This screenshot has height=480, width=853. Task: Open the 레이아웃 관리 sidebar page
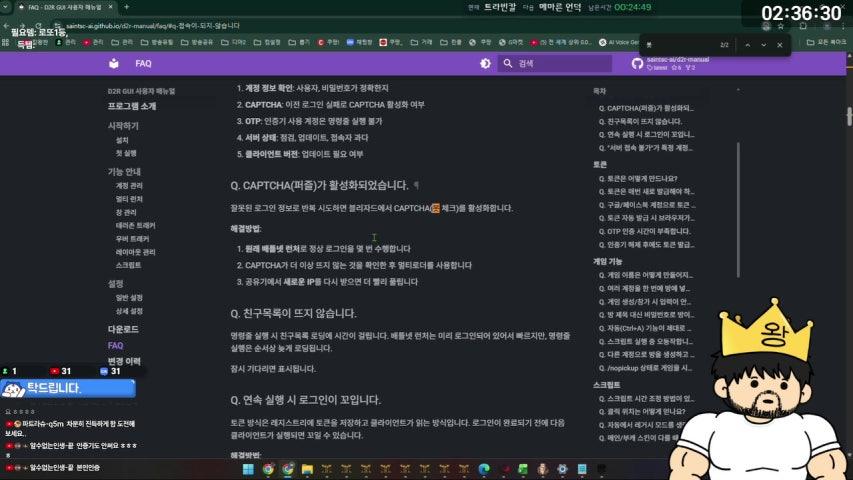(135, 252)
